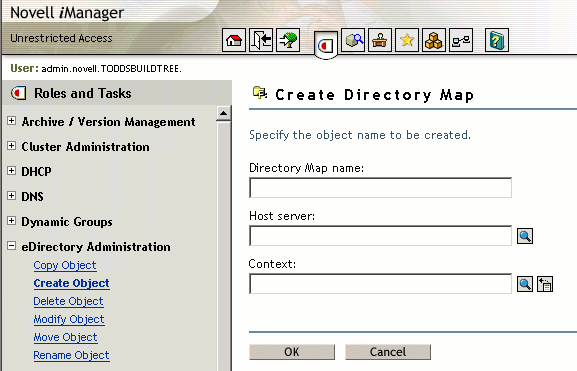Click the Create Directory Map title icon

click(260, 93)
